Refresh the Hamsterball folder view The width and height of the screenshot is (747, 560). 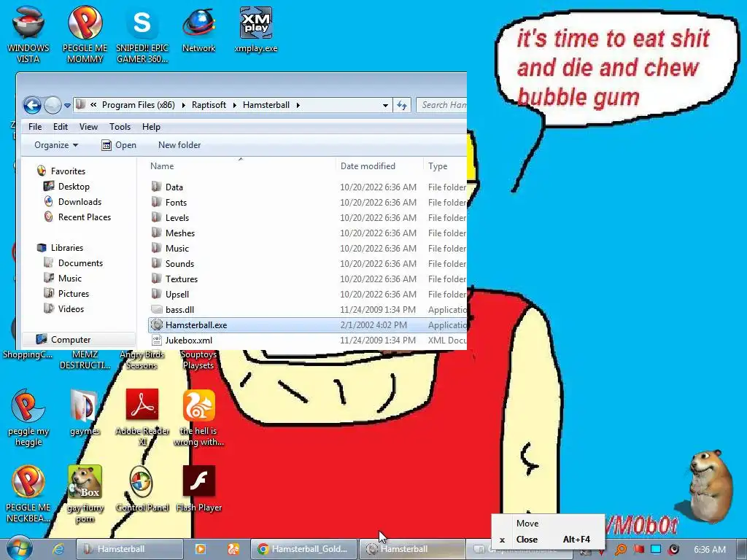pos(402,105)
